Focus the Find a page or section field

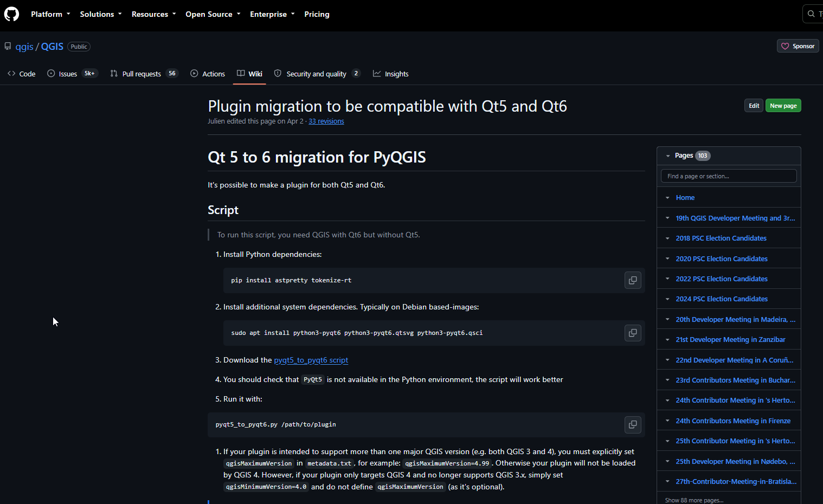tap(729, 176)
